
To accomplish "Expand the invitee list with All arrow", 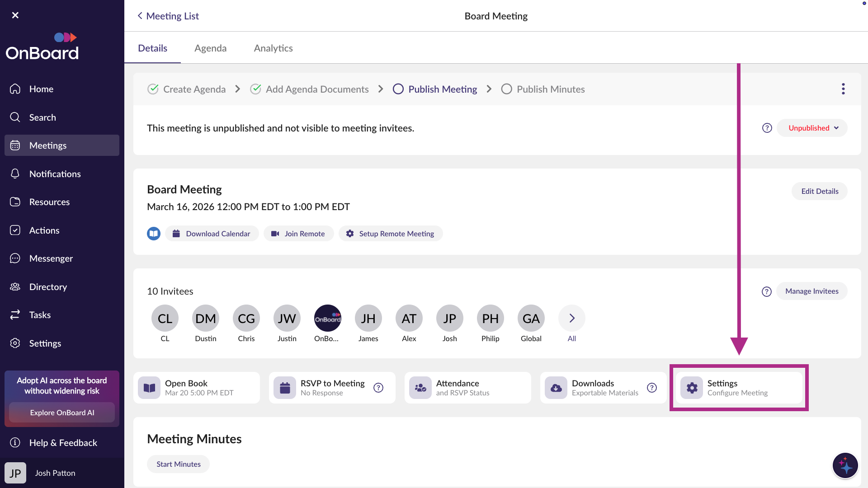I will 572,319.
